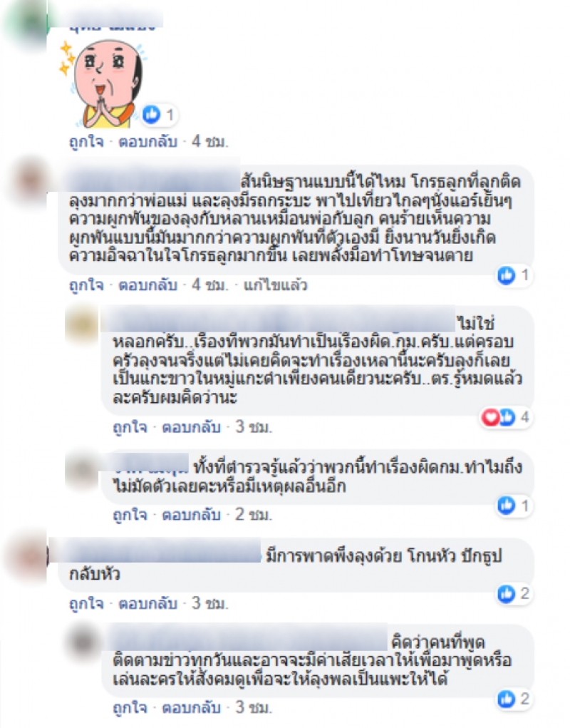Click ถูกใจ on the สันนิษฐานแบบนี้ comment
The image size is (570, 728).
tap(86, 284)
